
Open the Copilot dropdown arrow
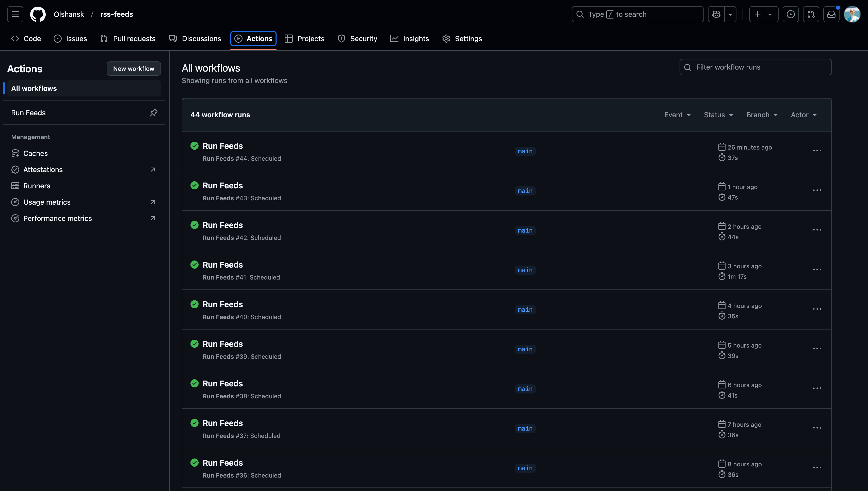pyautogui.click(x=730, y=14)
